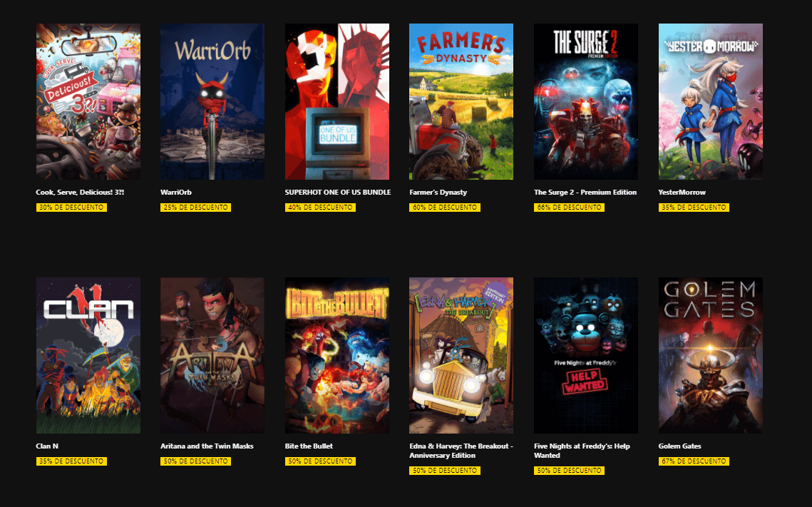Click the Farmer's Dynasty cover image
This screenshot has height=507, width=812.
pyautogui.click(x=461, y=101)
